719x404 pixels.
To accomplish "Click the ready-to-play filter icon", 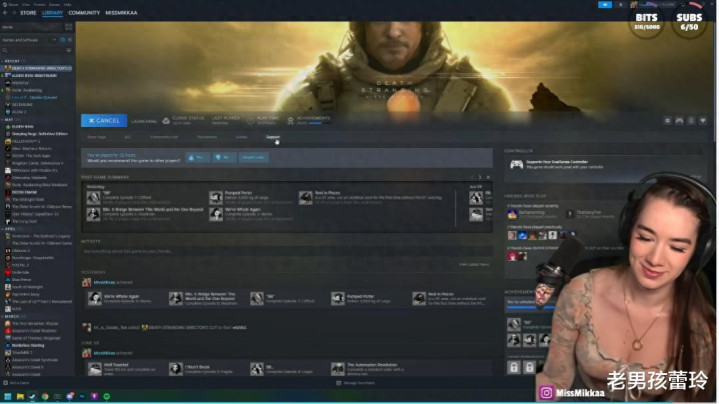I will [70, 40].
